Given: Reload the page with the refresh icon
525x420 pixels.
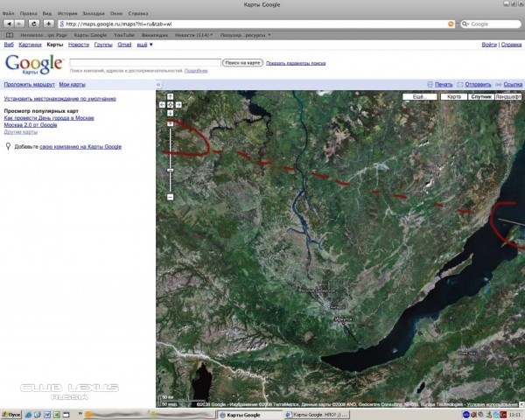Looking at the screenshot, I should pos(35,24).
